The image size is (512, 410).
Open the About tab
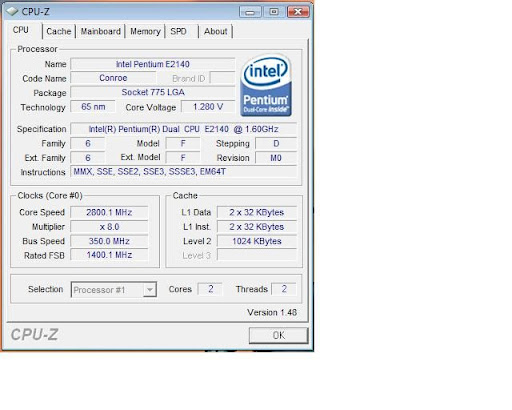tap(216, 31)
